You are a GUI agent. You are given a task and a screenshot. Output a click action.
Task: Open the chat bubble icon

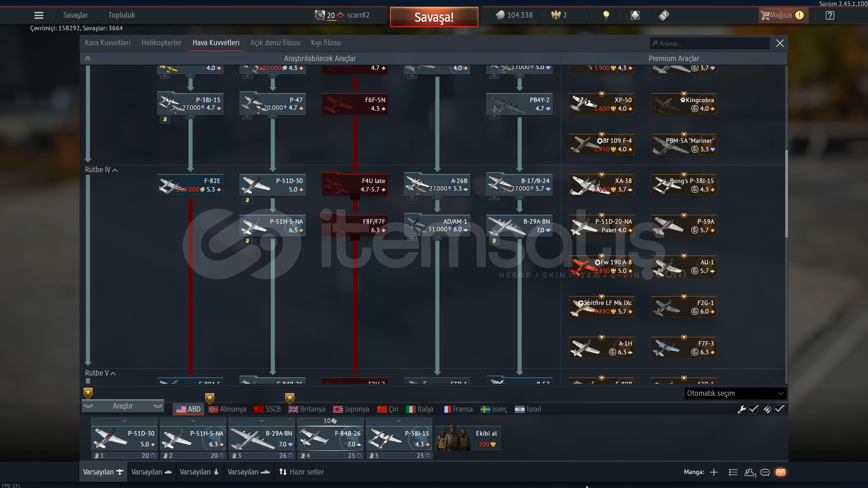click(765, 472)
